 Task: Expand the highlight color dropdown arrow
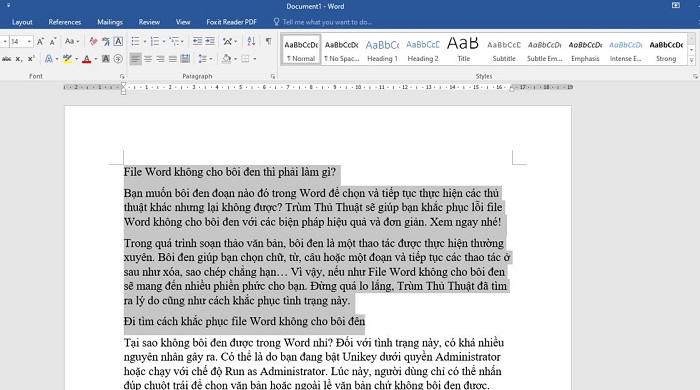pyautogui.click(x=76, y=59)
